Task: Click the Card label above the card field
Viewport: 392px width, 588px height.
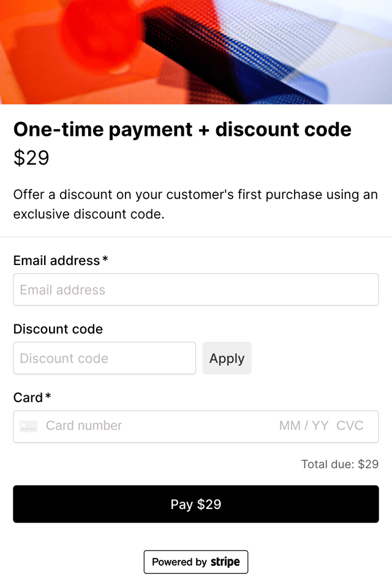Action: tap(26, 397)
